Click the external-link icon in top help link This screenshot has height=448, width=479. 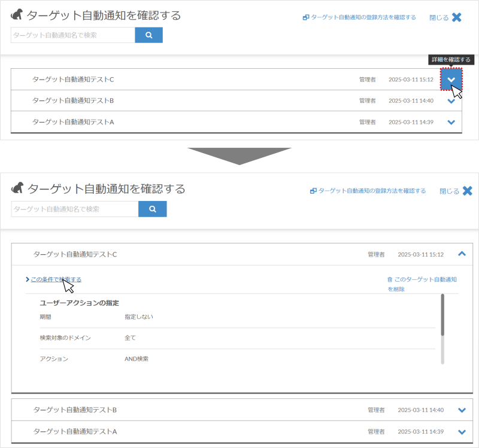pos(306,17)
